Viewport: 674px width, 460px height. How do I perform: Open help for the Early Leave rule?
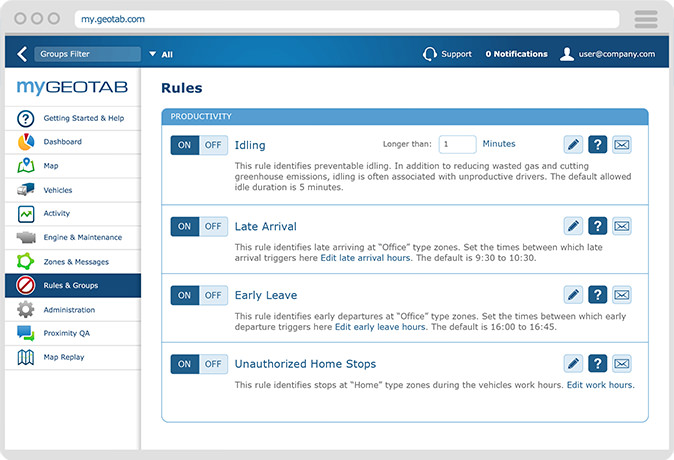click(597, 294)
